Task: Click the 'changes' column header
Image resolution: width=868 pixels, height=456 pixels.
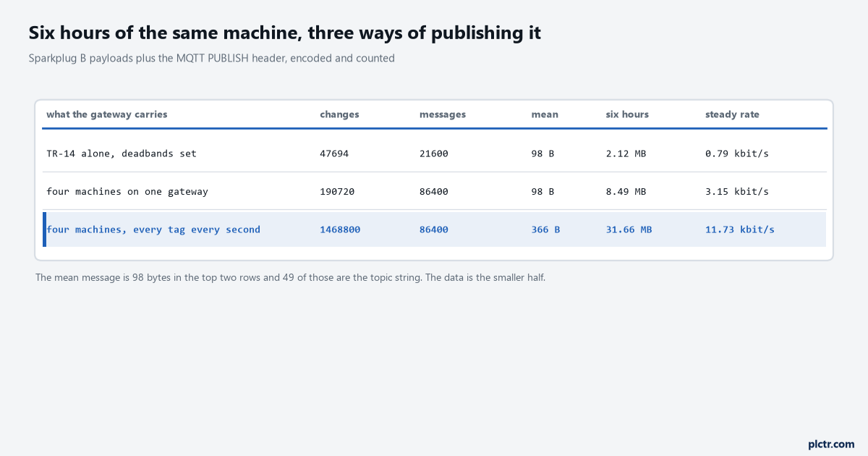Action: [x=339, y=114]
